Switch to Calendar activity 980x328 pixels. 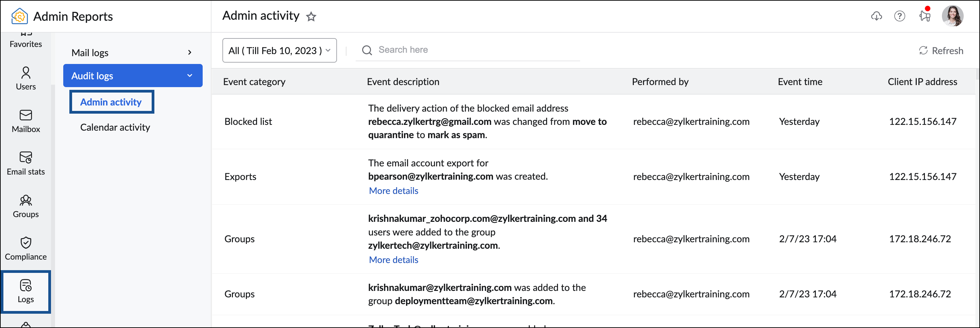(x=115, y=127)
